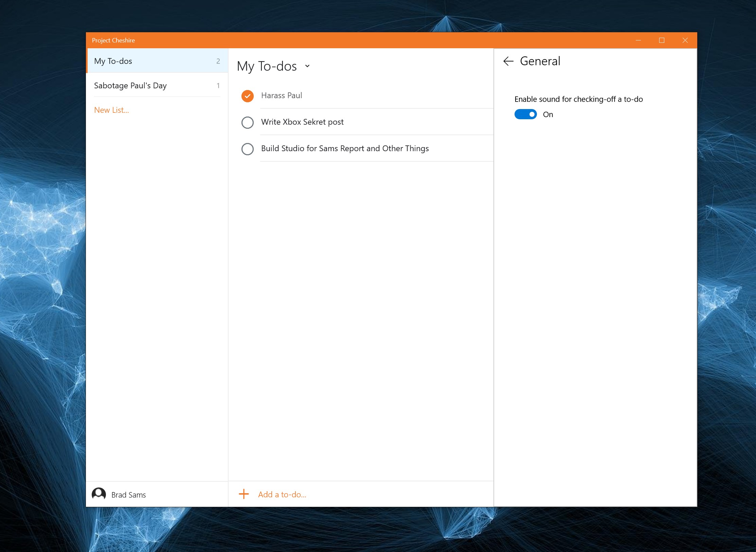Click Brad Sams profile avatar

click(x=99, y=494)
